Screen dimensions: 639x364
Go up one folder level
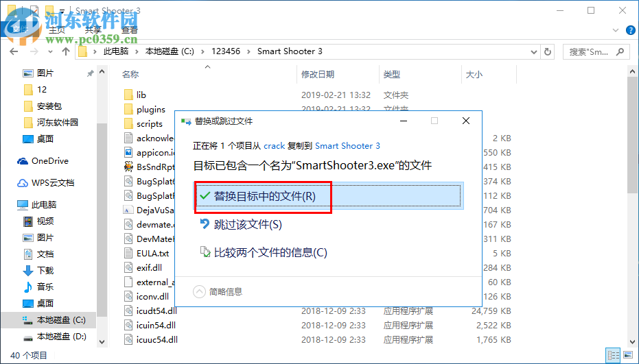(66, 51)
